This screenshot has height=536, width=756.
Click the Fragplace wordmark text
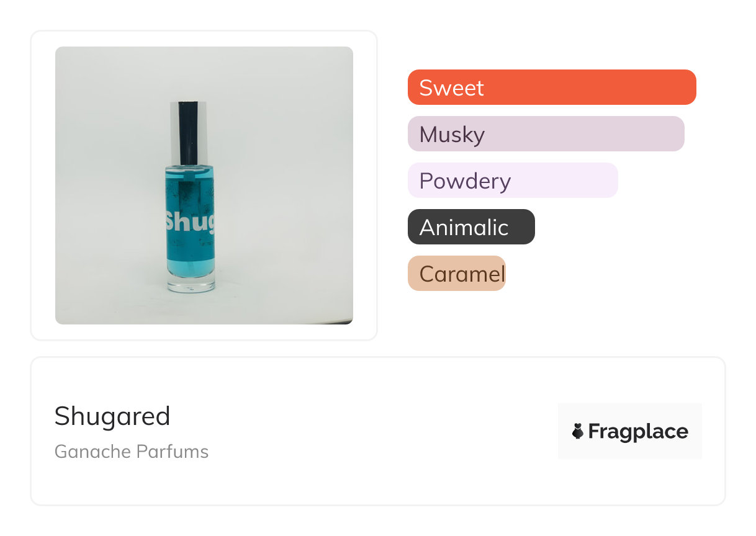coord(638,432)
